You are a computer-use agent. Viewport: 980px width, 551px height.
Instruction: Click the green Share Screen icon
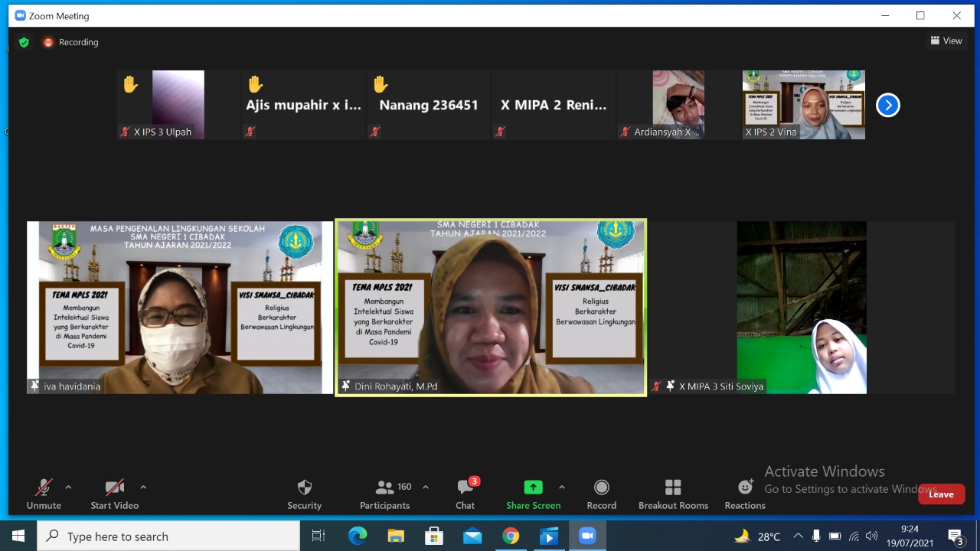[533, 487]
